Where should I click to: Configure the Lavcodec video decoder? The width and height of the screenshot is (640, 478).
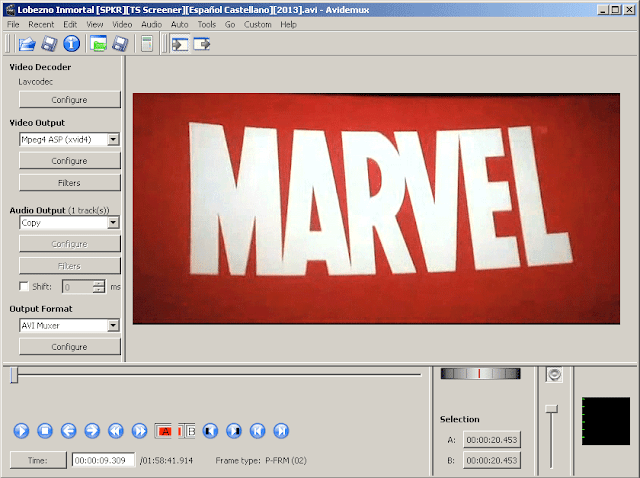(x=70, y=100)
